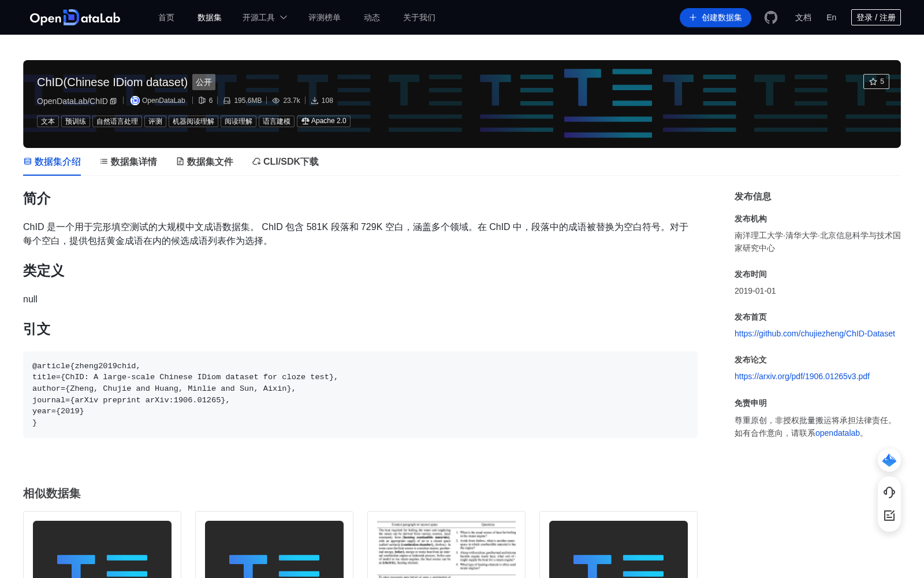Open 关于我们 navigation item

(419, 17)
